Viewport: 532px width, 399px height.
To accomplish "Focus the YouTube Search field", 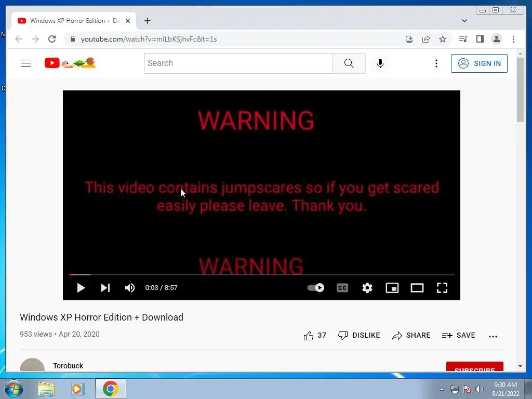I will tap(238, 63).
